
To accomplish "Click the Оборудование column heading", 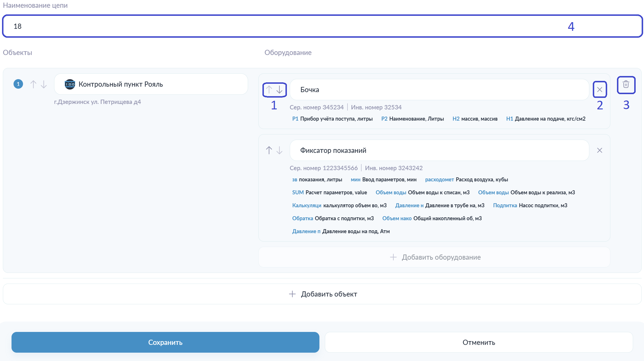I will (288, 53).
